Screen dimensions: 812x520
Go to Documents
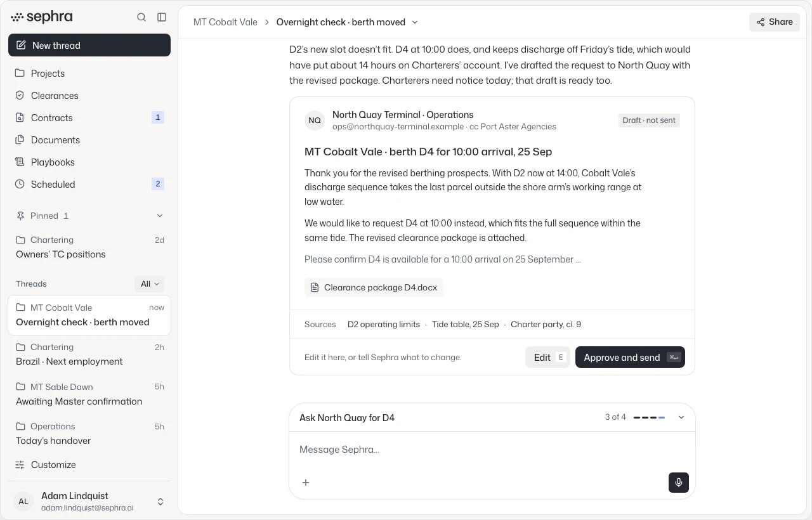pos(89,140)
